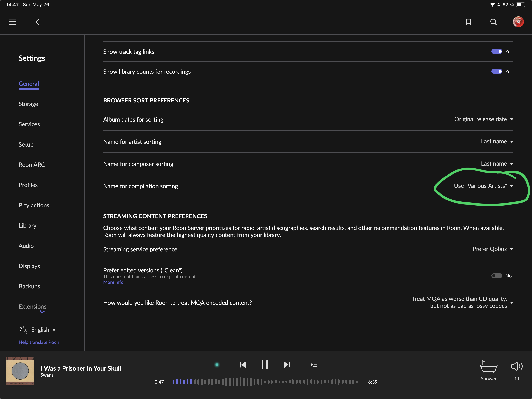532x399 pixels.
Task: Open Shower zone bathtub icon
Action: (488, 367)
